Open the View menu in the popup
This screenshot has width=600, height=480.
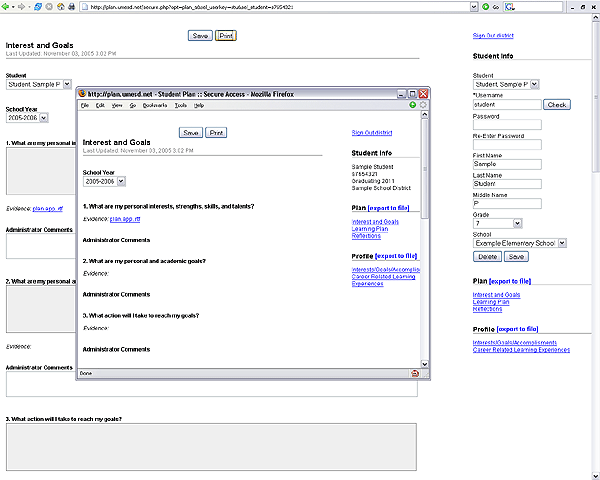coord(117,105)
